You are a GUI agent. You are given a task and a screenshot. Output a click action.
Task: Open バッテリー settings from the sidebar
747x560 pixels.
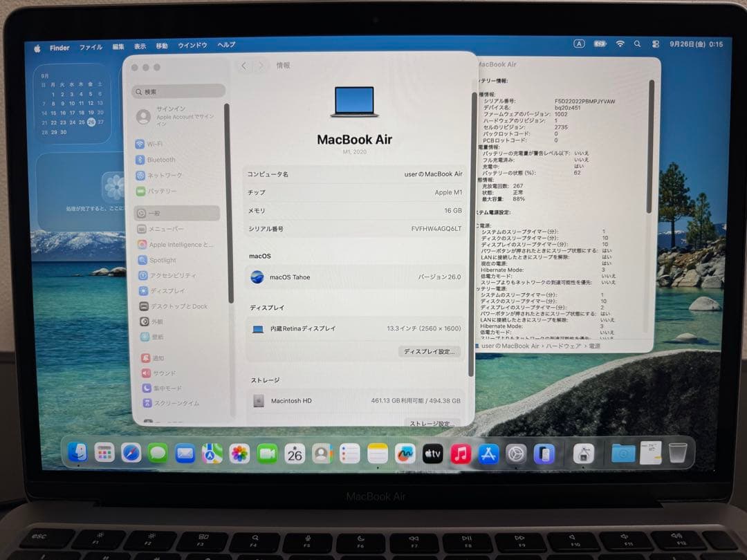click(x=163, y=191)
